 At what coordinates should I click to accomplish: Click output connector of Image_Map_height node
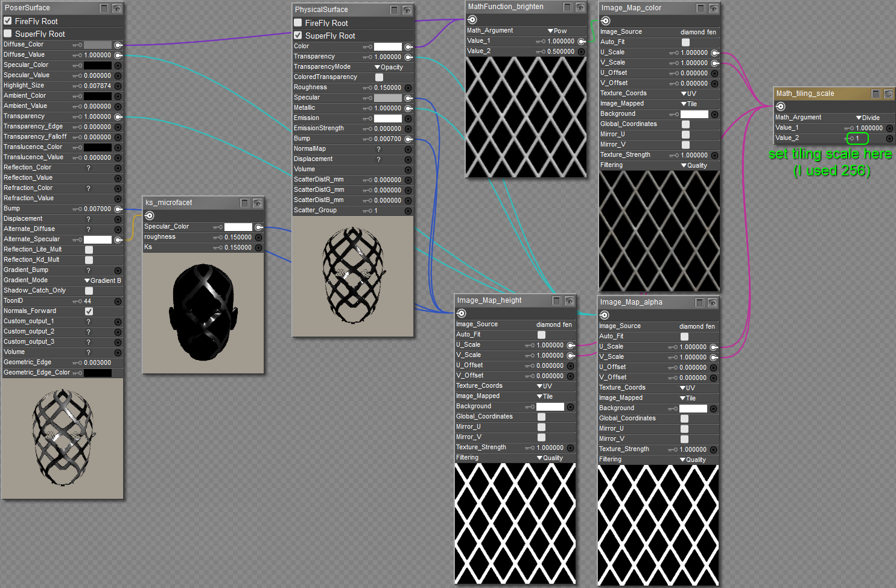[462, 314]
